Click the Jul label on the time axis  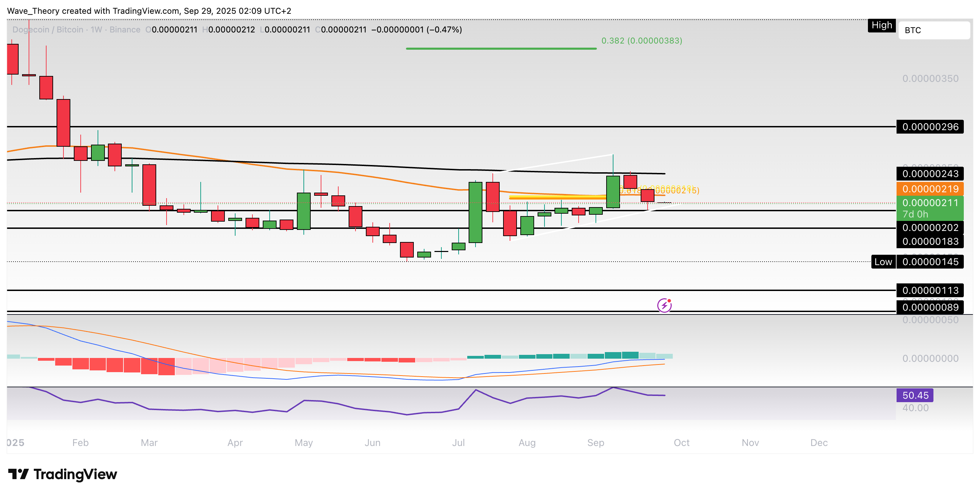click(x=458, y=443)
